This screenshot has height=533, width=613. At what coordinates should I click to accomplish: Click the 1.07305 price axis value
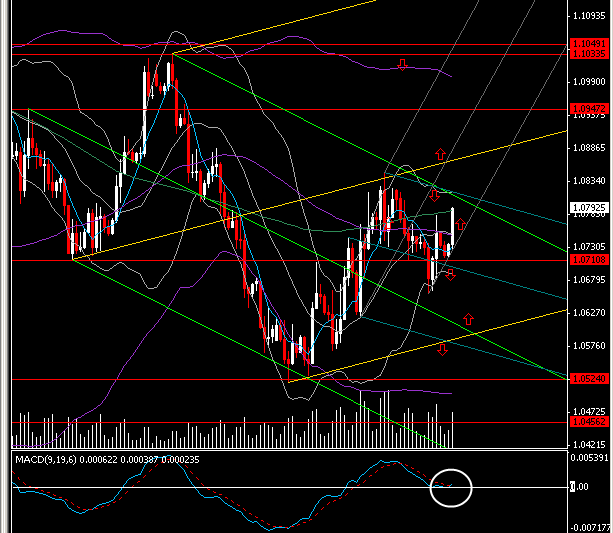[x=589, y=247]
